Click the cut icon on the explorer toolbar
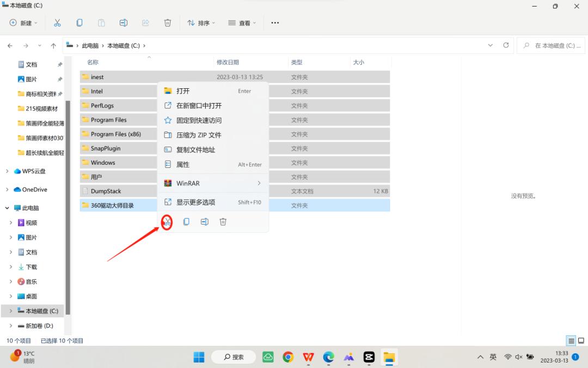Screen dimensions: 588x368 click(x=57, y=22)
